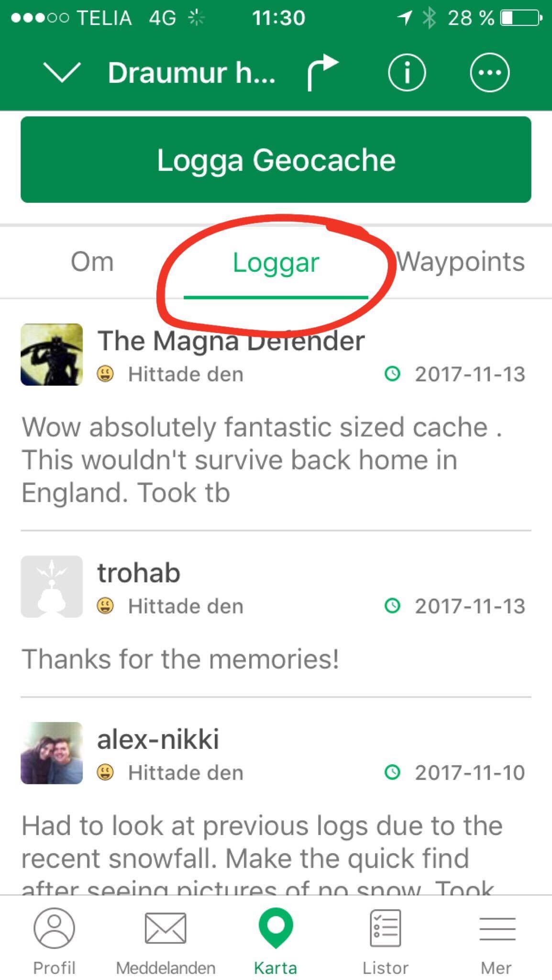
Task: Open the cache info icon
Action: click(x=406, y=73)
